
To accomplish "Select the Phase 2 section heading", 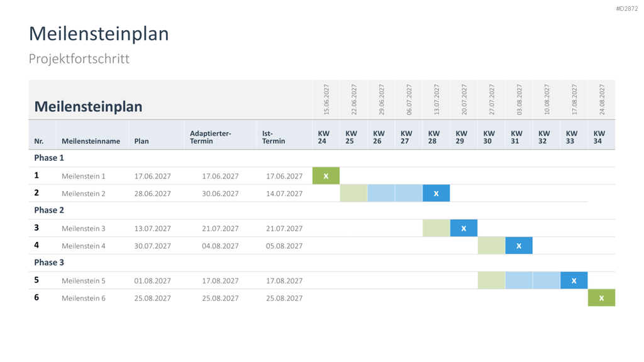I will click(49, 210).
